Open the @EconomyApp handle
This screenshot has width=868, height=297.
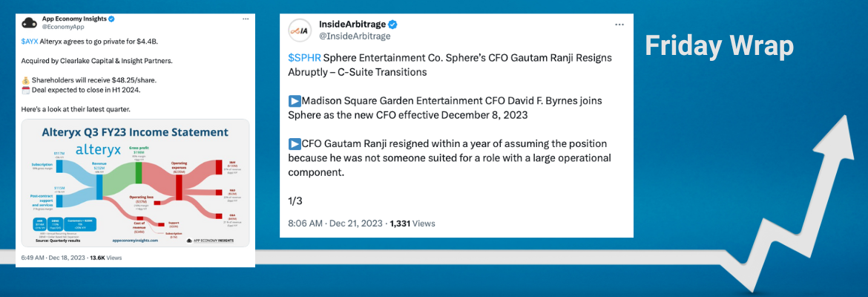(59, 25)
